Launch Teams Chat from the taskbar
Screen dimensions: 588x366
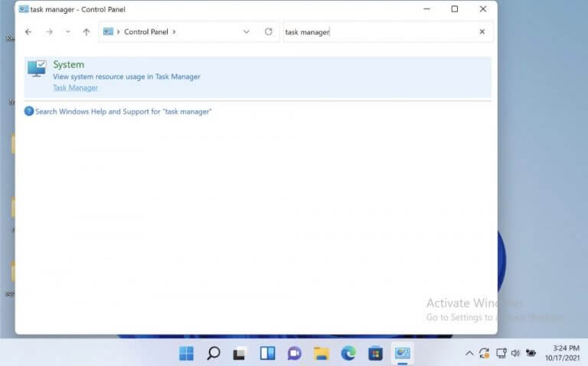[294, 353]
